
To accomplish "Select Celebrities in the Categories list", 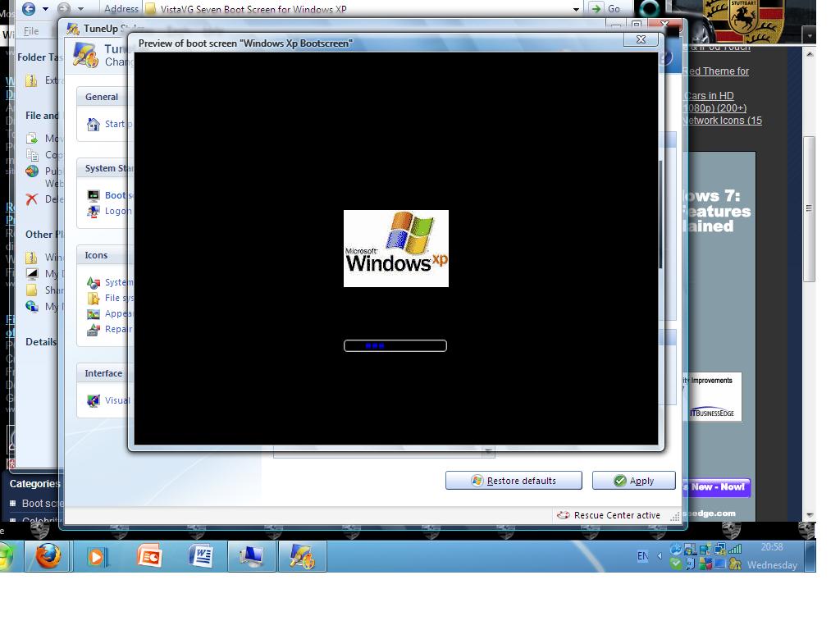I will click(x=33, y=519).
